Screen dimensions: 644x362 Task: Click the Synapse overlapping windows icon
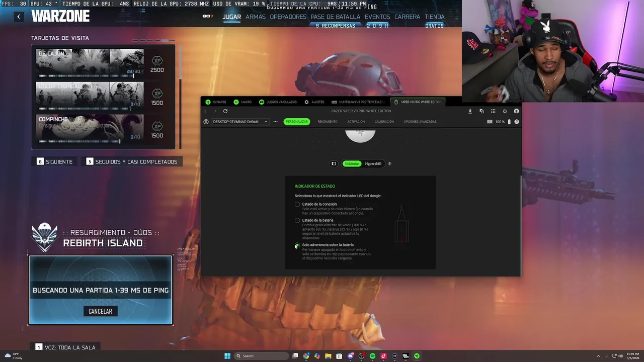coord(481,111)
